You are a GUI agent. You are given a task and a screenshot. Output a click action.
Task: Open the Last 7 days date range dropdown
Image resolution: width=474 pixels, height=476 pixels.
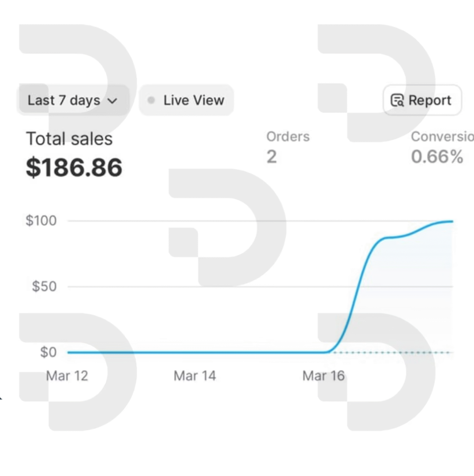[73, 100]
